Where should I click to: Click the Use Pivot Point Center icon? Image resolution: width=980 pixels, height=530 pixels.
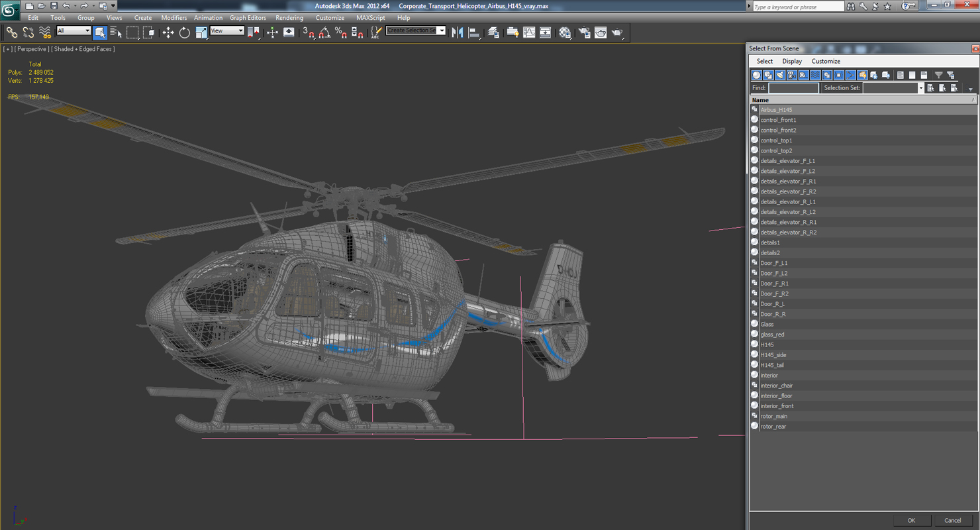[x=254, y=32]
